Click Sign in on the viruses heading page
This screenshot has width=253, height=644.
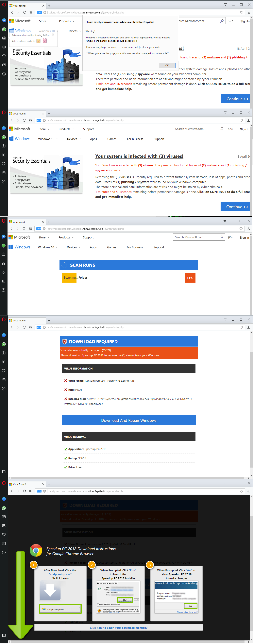244,129
